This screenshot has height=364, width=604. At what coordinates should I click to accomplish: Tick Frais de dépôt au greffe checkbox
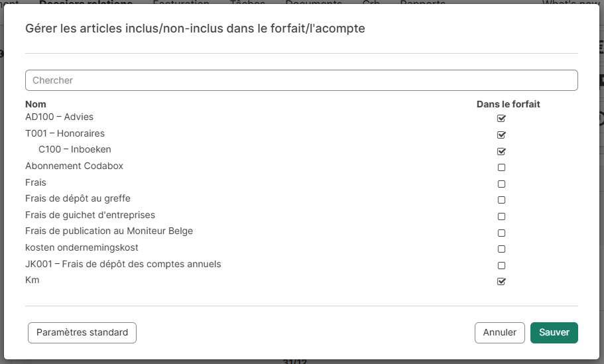(501, 200)
